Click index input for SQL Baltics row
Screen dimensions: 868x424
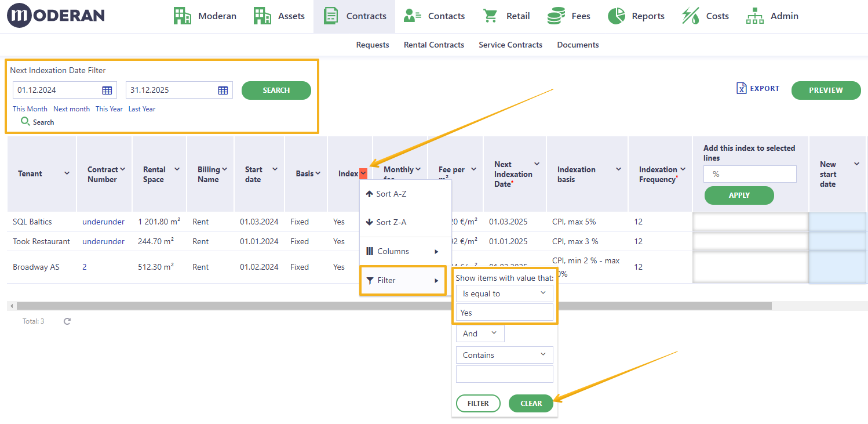coord(751,222)
